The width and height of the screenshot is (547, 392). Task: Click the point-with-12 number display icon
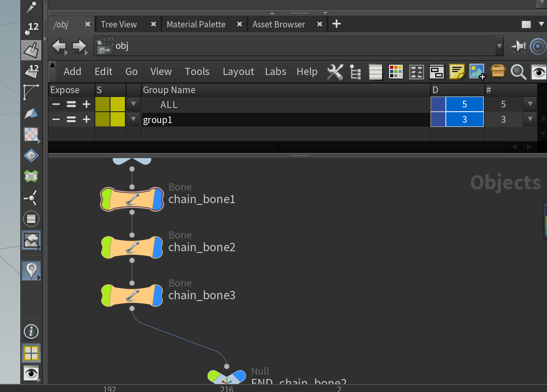(x=31, y=29)
